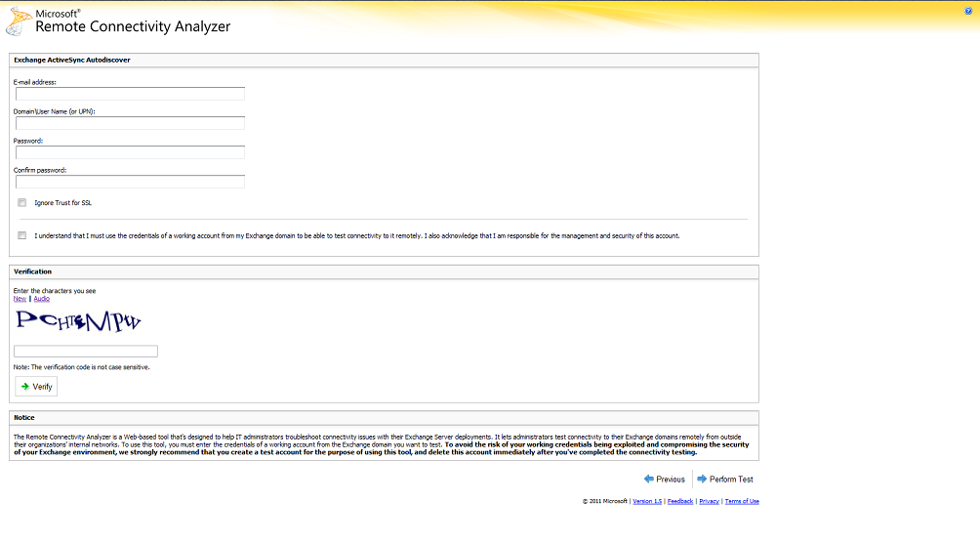Open the Privacy link in footer
Screen dimensions: 980x543
[x=709, y=501]
